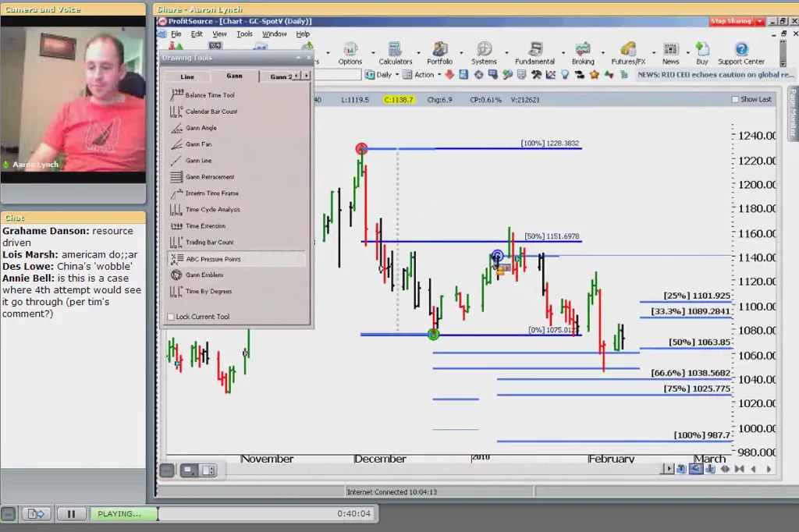This screenshot has width=799, height=532.
Task: Open the Broking toolbar icon
Action: click(x=583, y=53)
